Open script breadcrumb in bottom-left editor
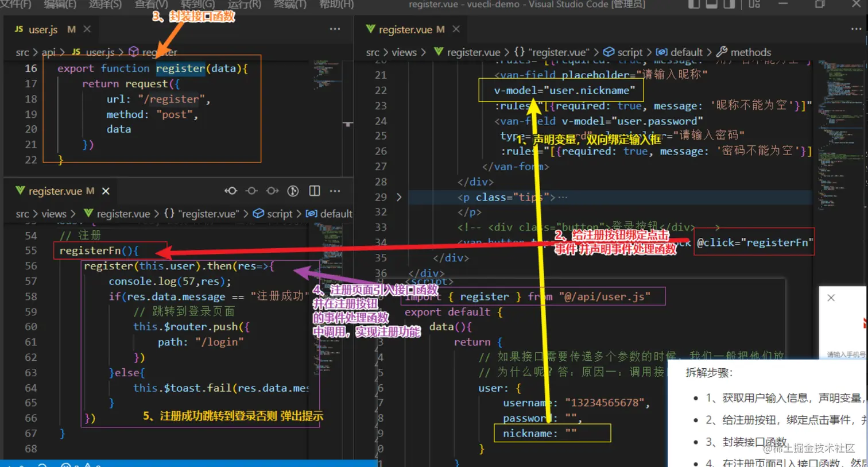Image resolution: width=868 pixels, height=467 pixels. click(280, 214)
